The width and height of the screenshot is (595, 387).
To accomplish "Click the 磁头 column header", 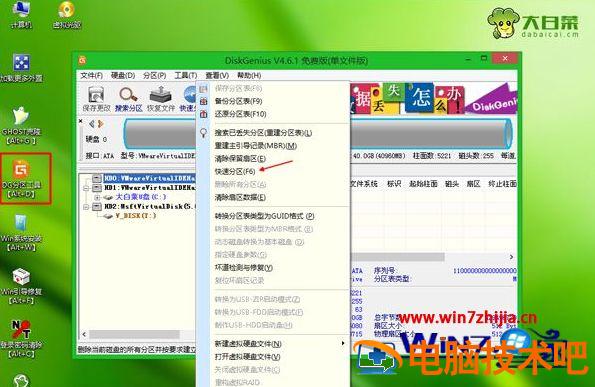I will tap(452, 184).
